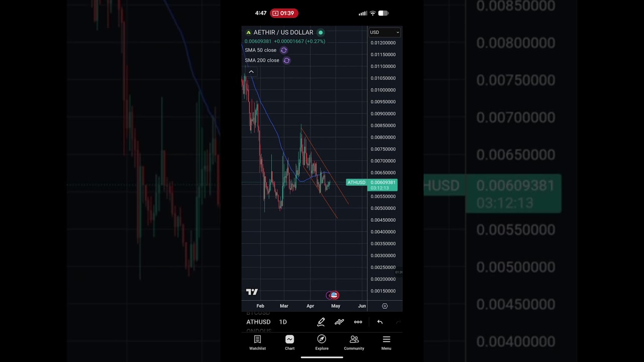Tap the cellular signal bars in the status bar
Viewport: 644px width, 362px height.
(363, 13)
